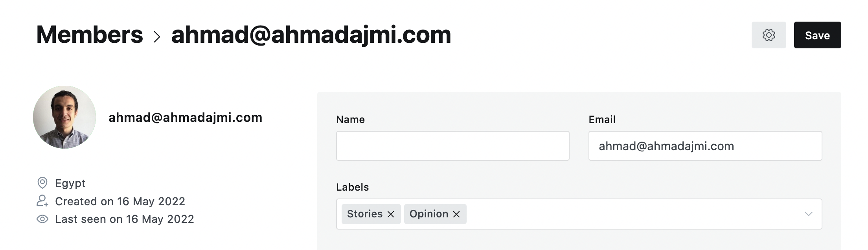Click the page title email heading

[x=311, y=35]
